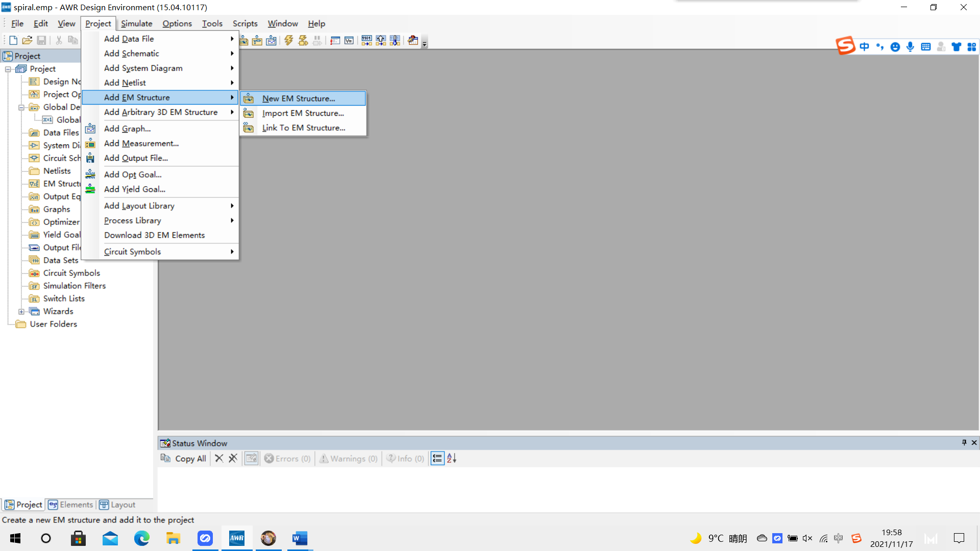The height and width of the screenshot is (551, 980).
Task: Click the Analyze lightning bolt icon
Action: pos(289,40)
